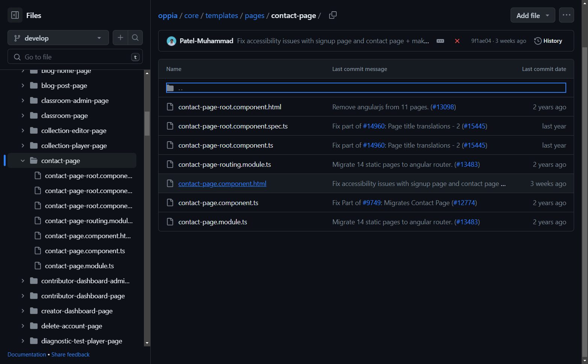This screenshot has width=588, height=364.
Task: Expand the collection-editor-page folder
Action: coord(23,131)
